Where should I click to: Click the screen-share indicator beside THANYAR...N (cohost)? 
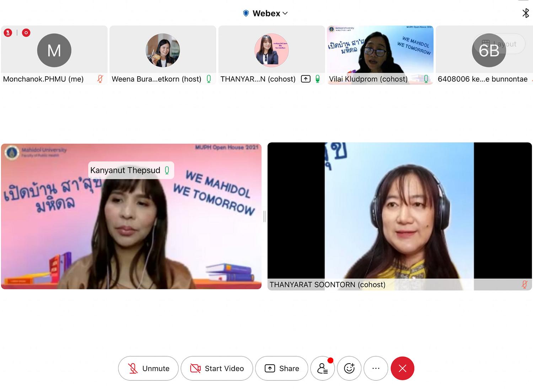[x=306, y=79]
